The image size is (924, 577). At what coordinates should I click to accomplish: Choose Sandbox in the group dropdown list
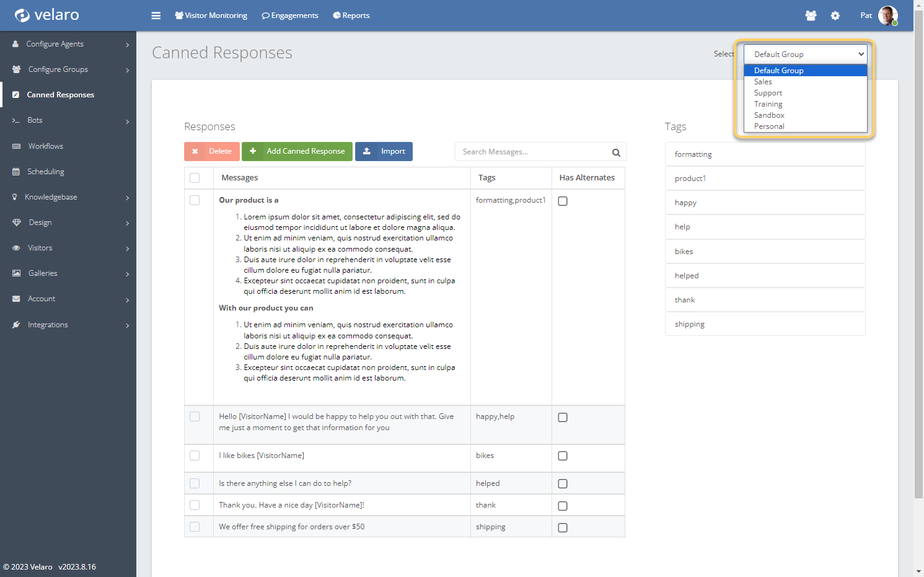769,115
